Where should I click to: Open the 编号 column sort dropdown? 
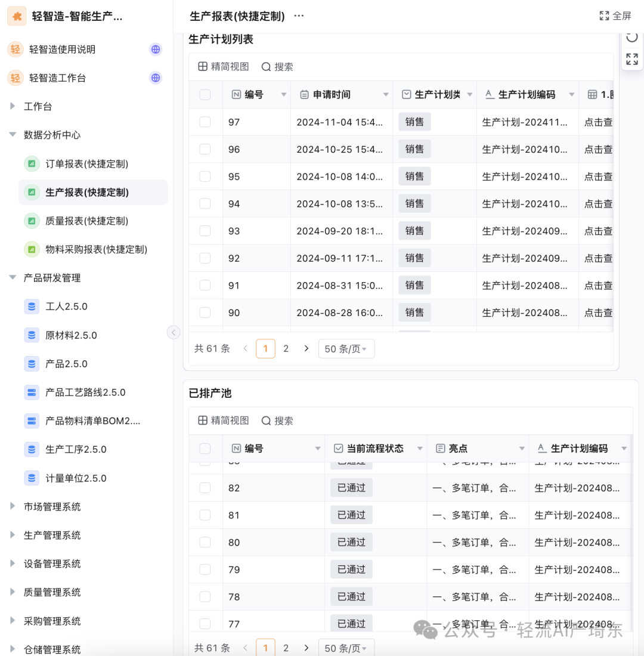pyautogui.click(x=283, y=94)
